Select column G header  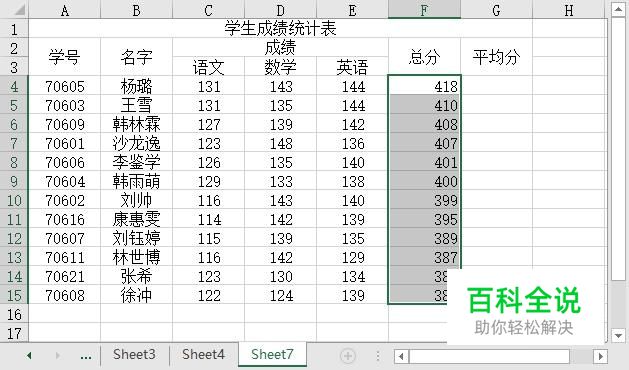pyautogui.click(x=497, y=10)
